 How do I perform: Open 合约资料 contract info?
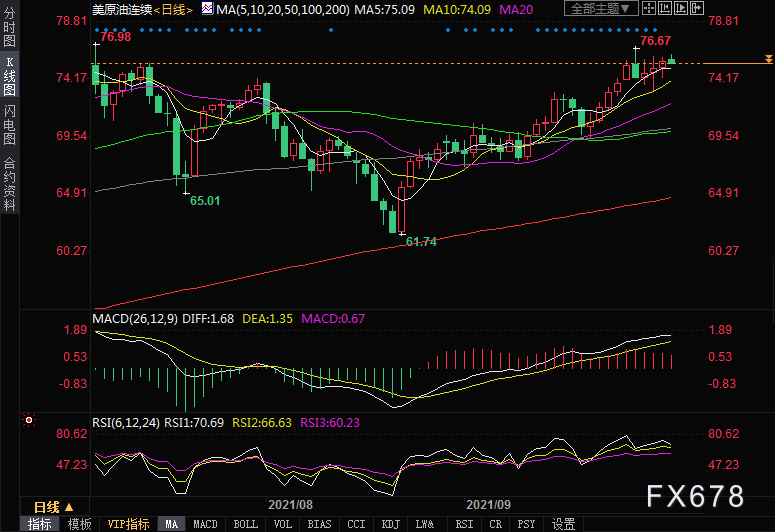9,184
